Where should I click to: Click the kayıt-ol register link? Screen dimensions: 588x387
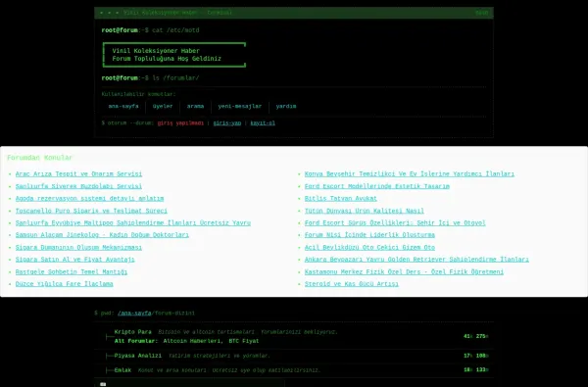263,123
